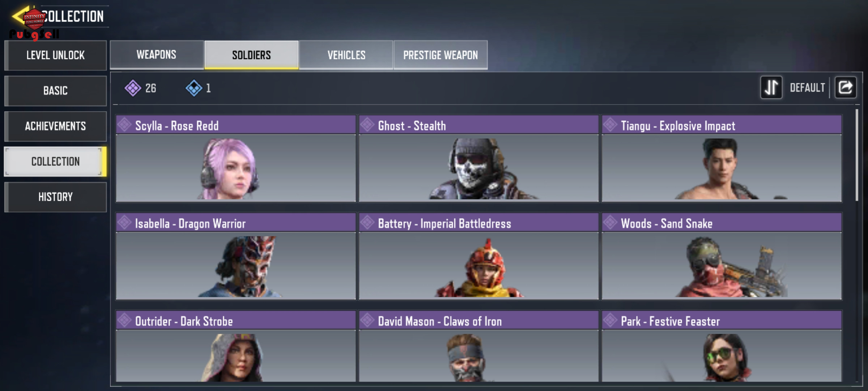
Task: Select Battery - Imperial Battledress soldier card
Action: 478,256
